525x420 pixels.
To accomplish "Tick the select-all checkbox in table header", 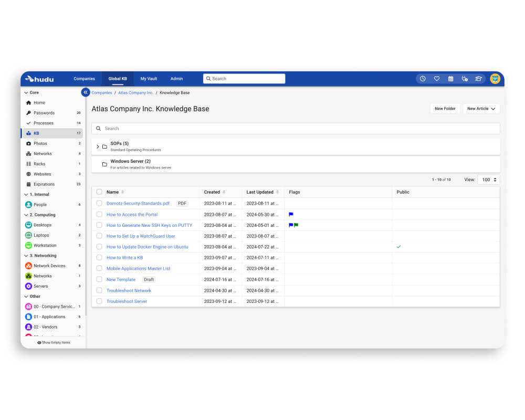I will point(99,192).
